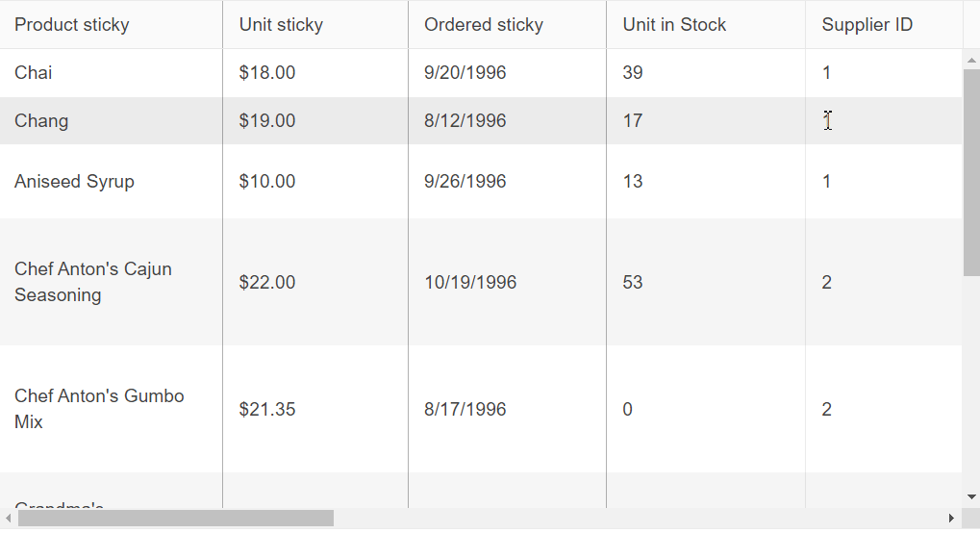Viewport: 980px width, 533px height.
Task: Select the Chai product cell
Action: (34, 73)
